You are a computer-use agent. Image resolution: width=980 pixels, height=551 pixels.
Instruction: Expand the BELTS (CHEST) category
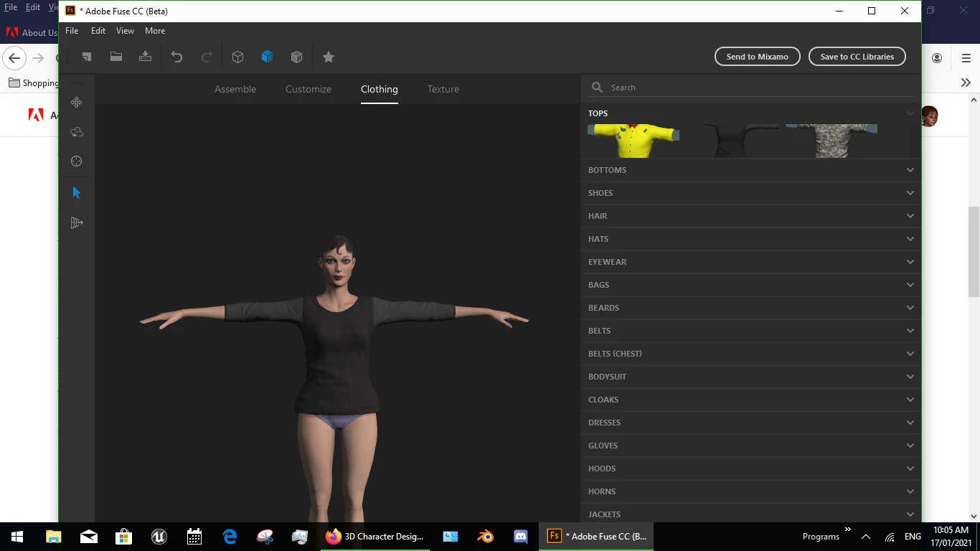(751, 354)
